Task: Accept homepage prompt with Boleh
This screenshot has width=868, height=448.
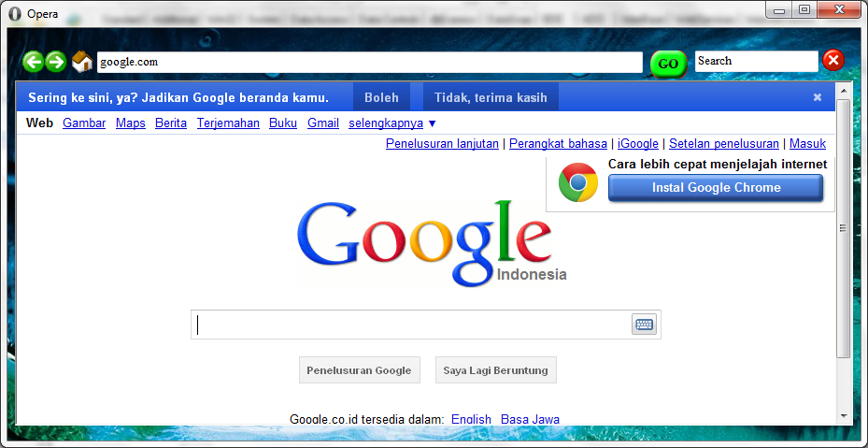Action: tap(381, 97)
